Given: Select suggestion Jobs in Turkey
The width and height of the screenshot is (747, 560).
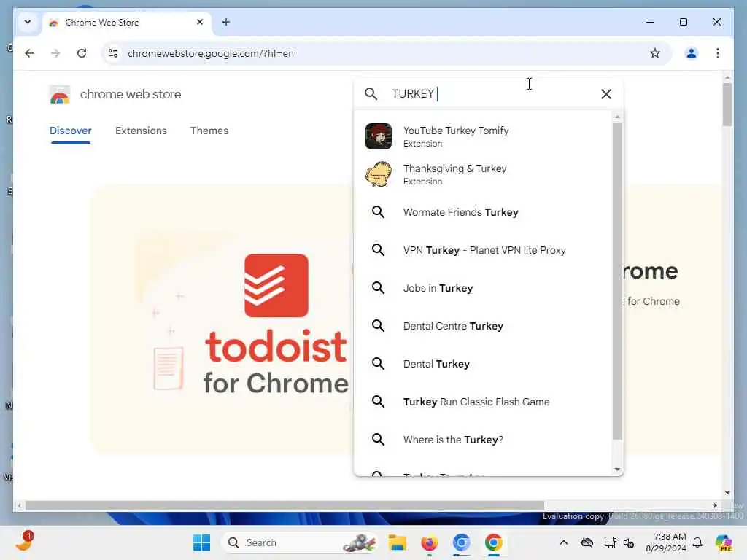Looking at the screenshot, I should [x=483, y=288].
